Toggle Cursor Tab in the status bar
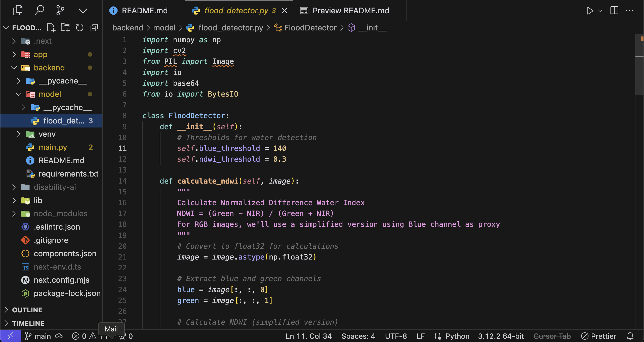This screenshot has width=644, height=342. pyautogui.click(x=552, y=336)
